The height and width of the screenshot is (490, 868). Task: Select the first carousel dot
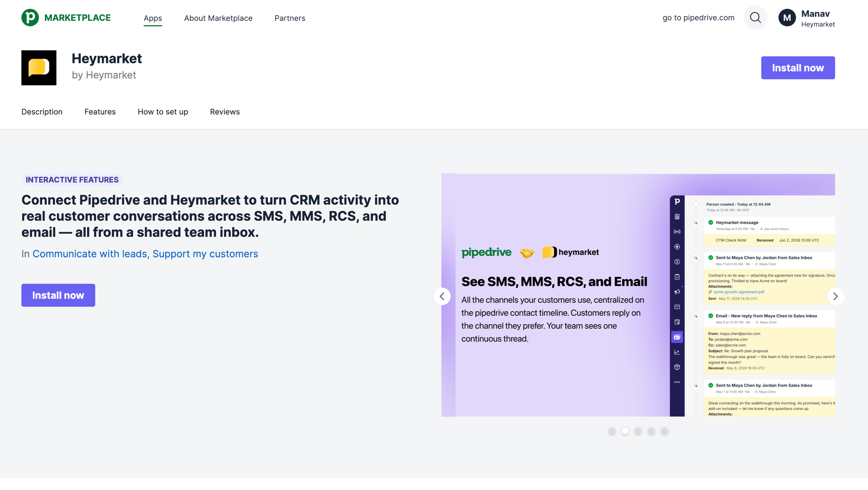click(x=612, y=431)
